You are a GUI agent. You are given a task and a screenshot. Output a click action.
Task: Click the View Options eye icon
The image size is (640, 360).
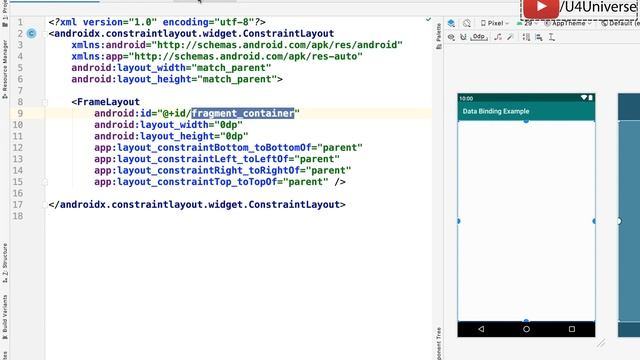click(451, 37)
